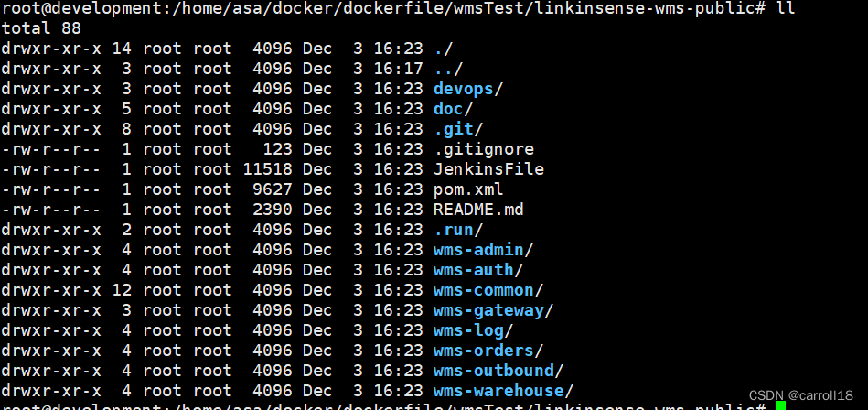Select the doc directory entry
Viewport: 868px width, 410px height.
(448, 109)
